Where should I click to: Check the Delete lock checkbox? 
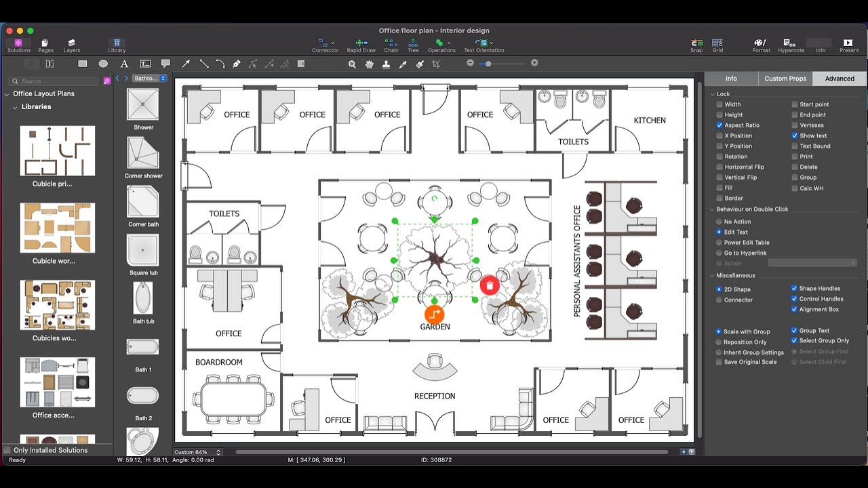794,167
